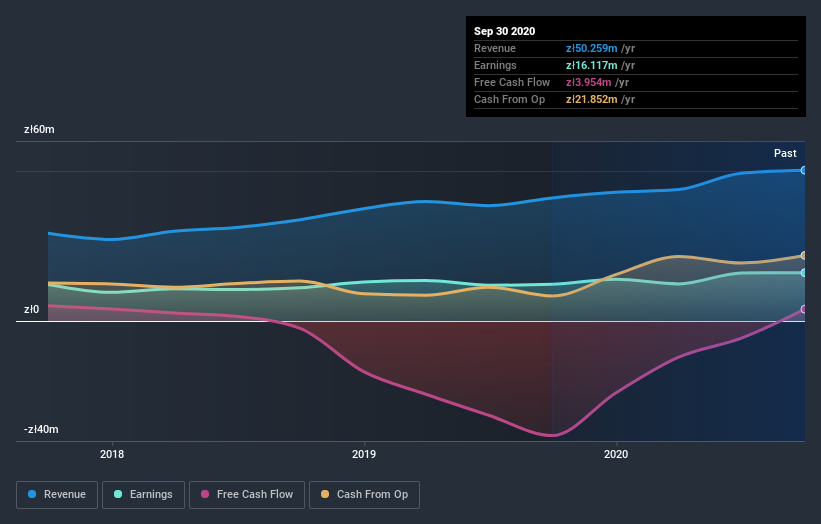Click the zł21.852m Cash From Op value
This screenshot has width=821, height=524.
point(591,99)
